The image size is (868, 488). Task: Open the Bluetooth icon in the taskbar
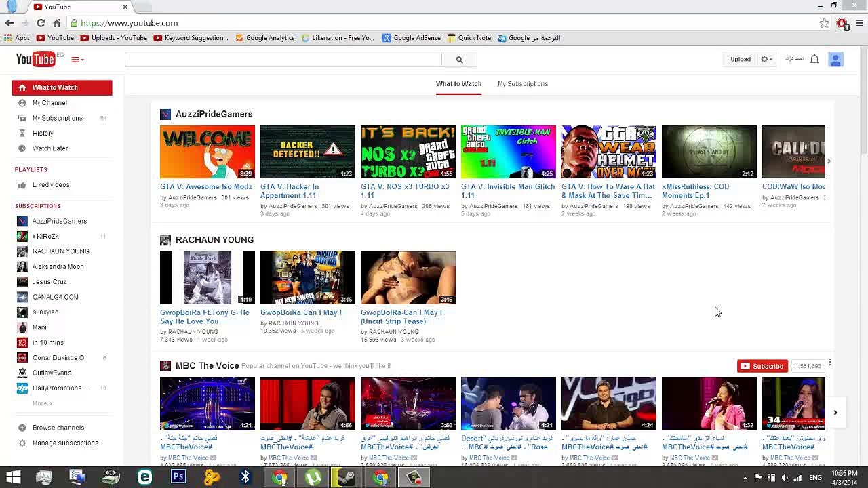pyautogui.click(x=245, y=477)
